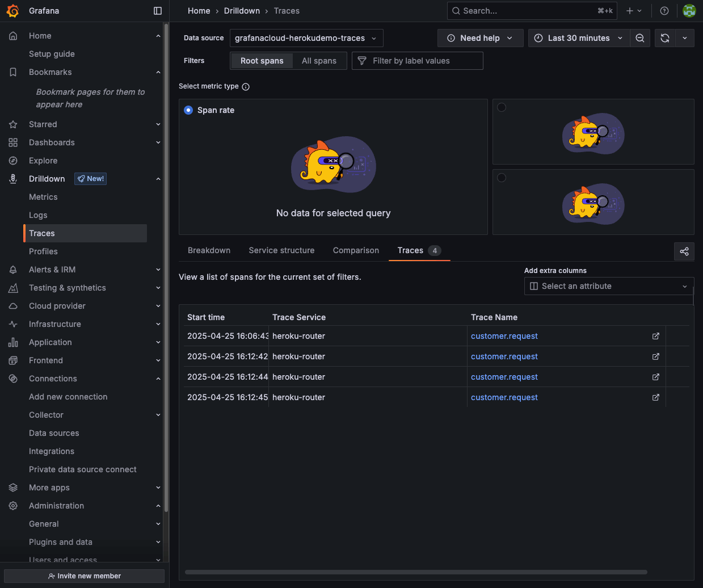The image size is (703, 588).
Task: Open the Select an attribute dropdown
Action: pyautogui.click(x=609, y=286)
